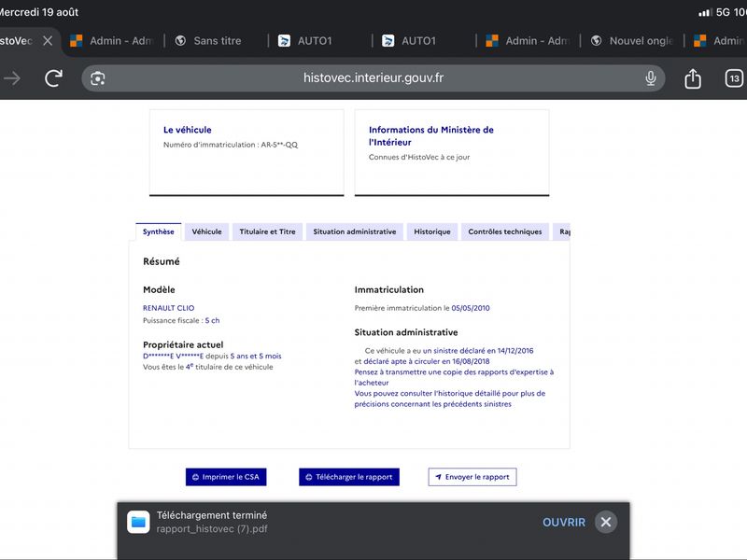This screenshot has width=747, height=560.
Task: Tap OUVRIR to open downloaded PDF
Action: click(x=564, y=523)
